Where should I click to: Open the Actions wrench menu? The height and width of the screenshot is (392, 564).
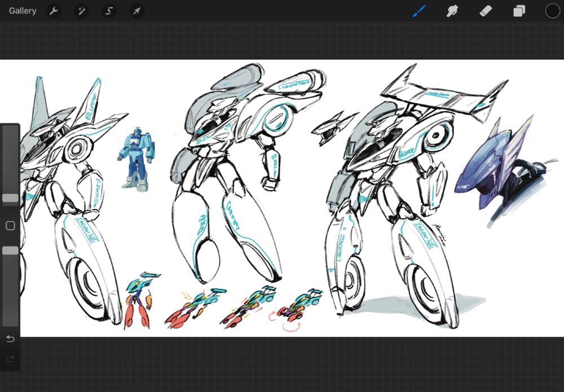(54, 11)
